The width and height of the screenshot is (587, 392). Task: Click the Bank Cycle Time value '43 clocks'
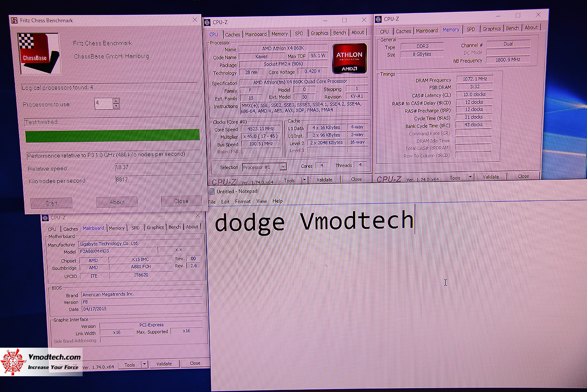pos(474,125)
